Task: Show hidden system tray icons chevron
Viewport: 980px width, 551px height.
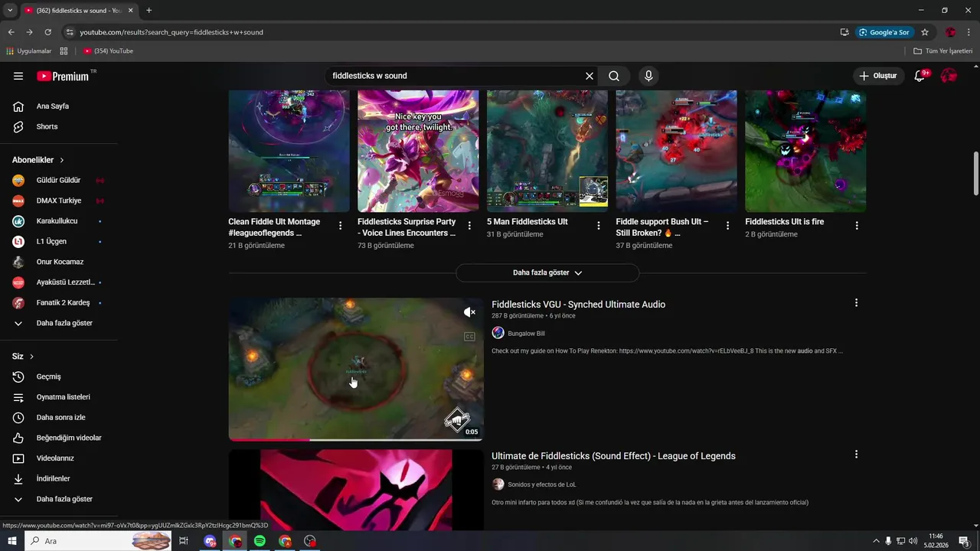Action: (x=876, y=541)
